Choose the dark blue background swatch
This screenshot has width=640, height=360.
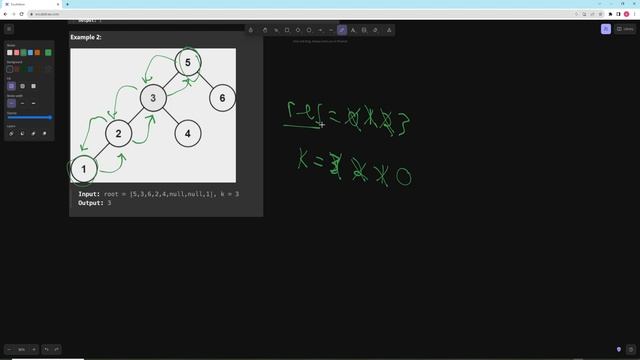click(x=31, y=69)
